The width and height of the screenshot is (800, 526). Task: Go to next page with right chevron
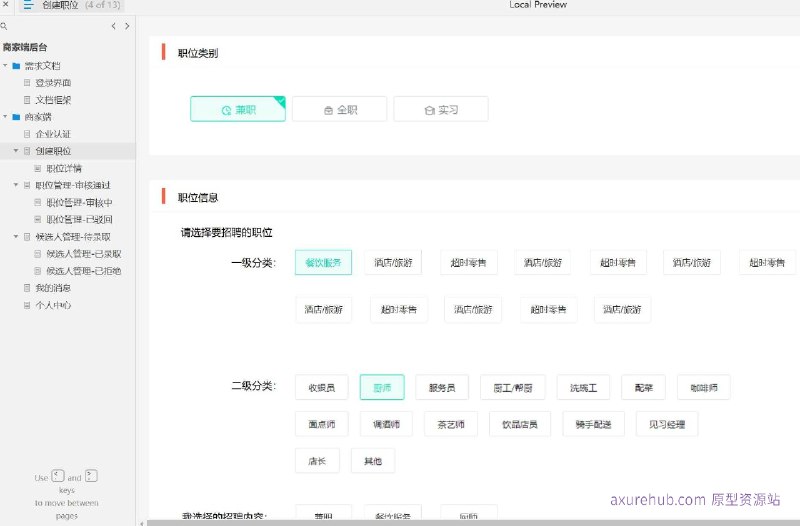pyautogui.click(x=127, y=26)
